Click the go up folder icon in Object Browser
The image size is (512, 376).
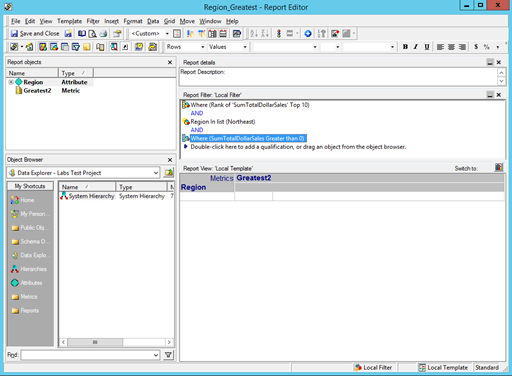click(169, 173)
